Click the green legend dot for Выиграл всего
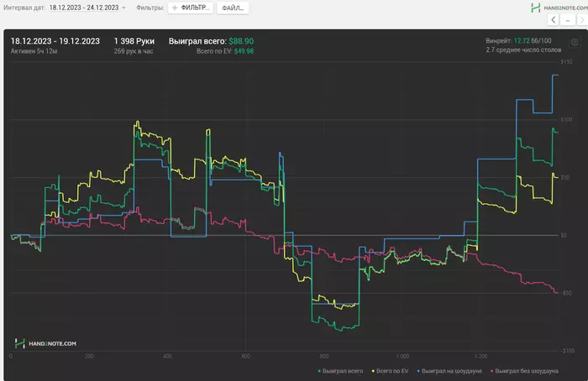The image size is (588, 381). 320,369
